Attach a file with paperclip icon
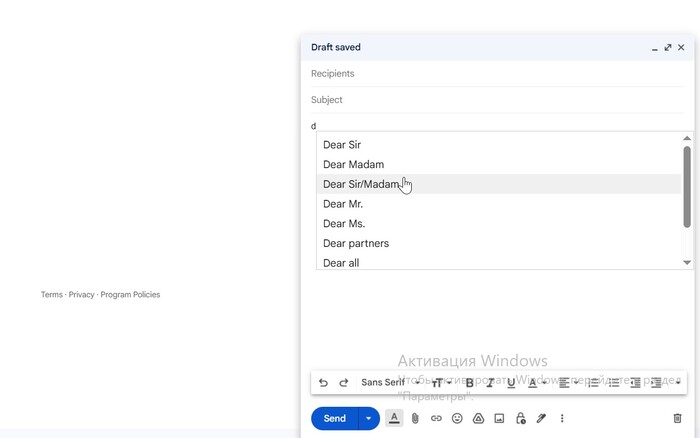700x438 pixels. tap(415, 419)
